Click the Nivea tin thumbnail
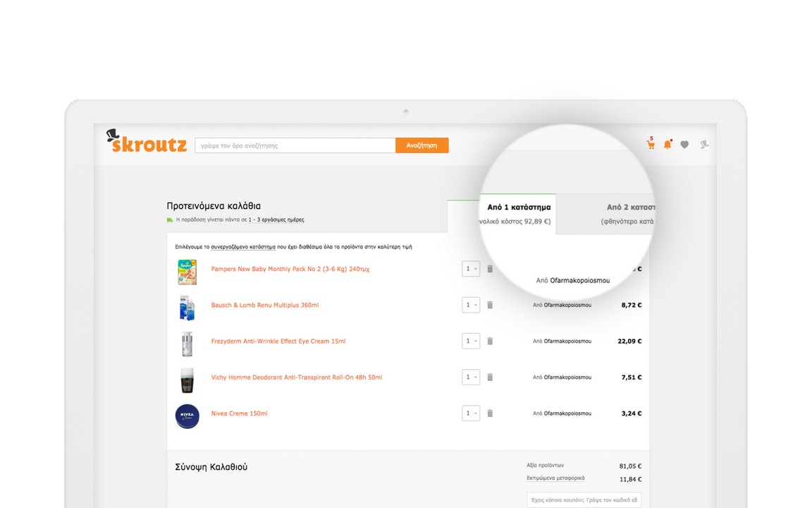This screenshot has width=812, height=508. pyautogui.click(x=187, y=416)
